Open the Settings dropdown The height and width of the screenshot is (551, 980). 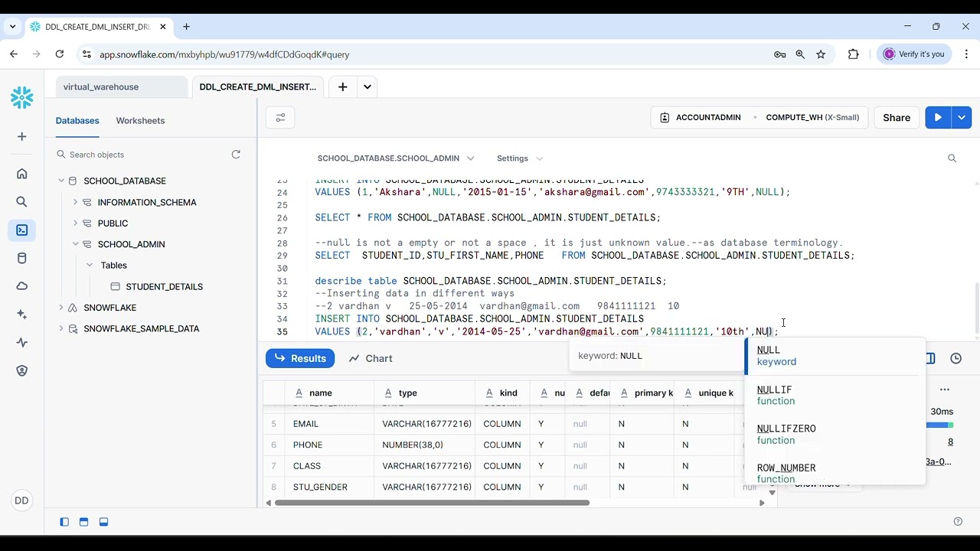coord(520,158)
